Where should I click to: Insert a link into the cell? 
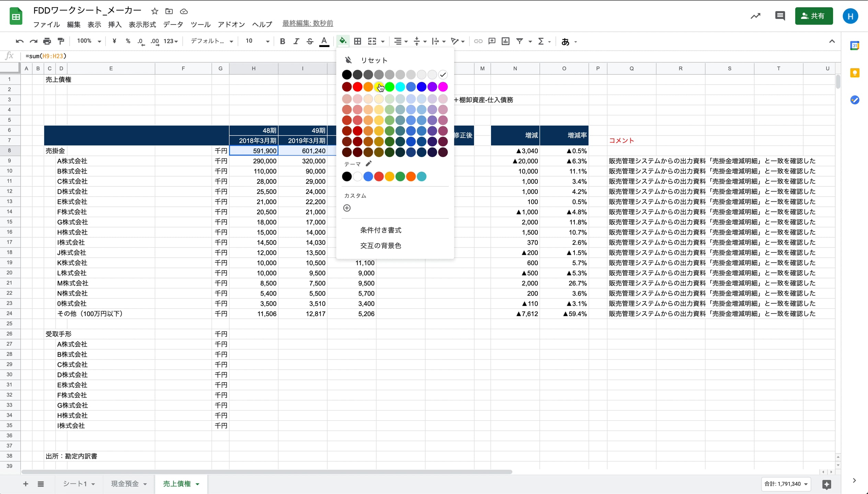[478, 41]
